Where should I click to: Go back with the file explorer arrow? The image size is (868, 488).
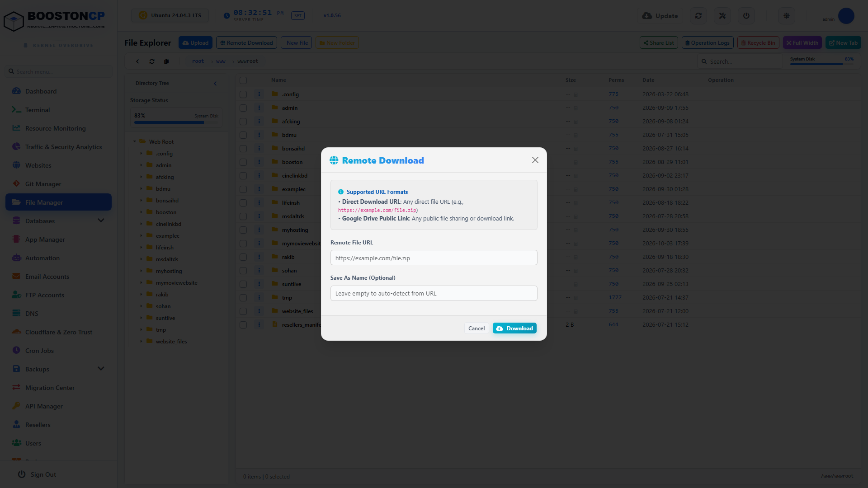137,61
